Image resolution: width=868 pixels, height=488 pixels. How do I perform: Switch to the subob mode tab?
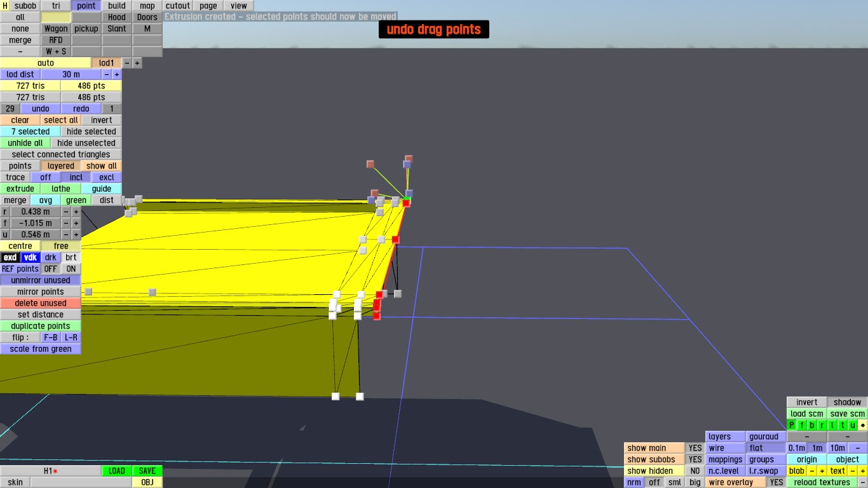point(25,6)
